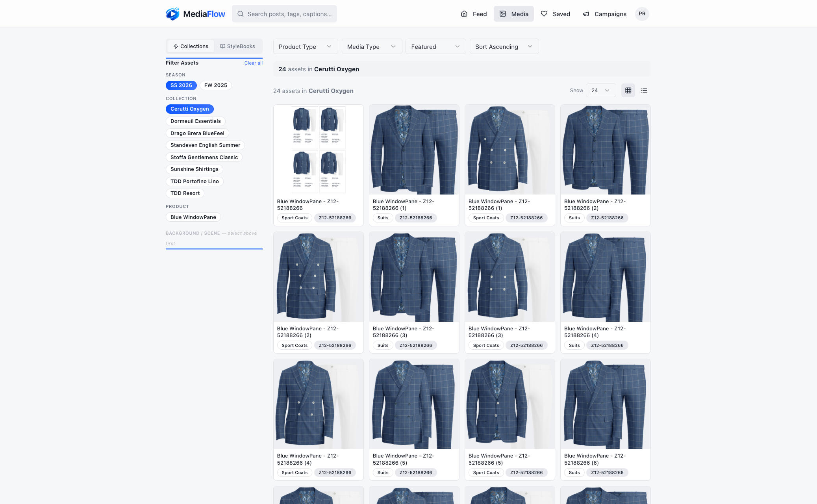Click the Collections lightning icon

click(x=176, y=46)
